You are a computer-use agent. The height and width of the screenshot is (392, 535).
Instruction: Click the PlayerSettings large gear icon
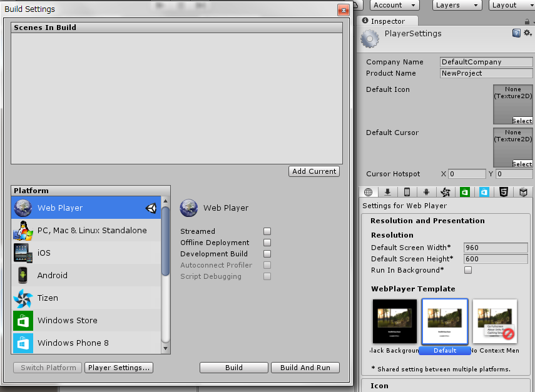[370, 39]
